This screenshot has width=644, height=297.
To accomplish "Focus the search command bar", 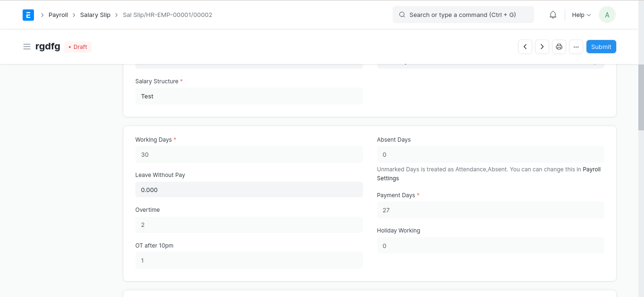I will [x=463, y=15].
